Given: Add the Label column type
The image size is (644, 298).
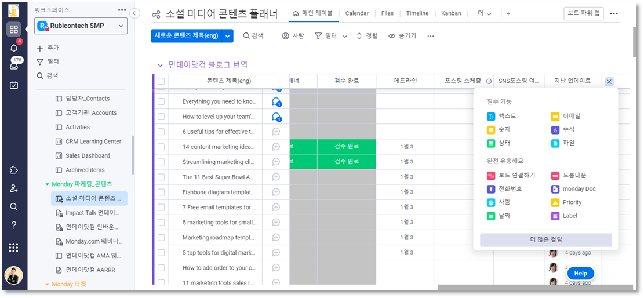Looking at the screenshot, I should point(565,216).
